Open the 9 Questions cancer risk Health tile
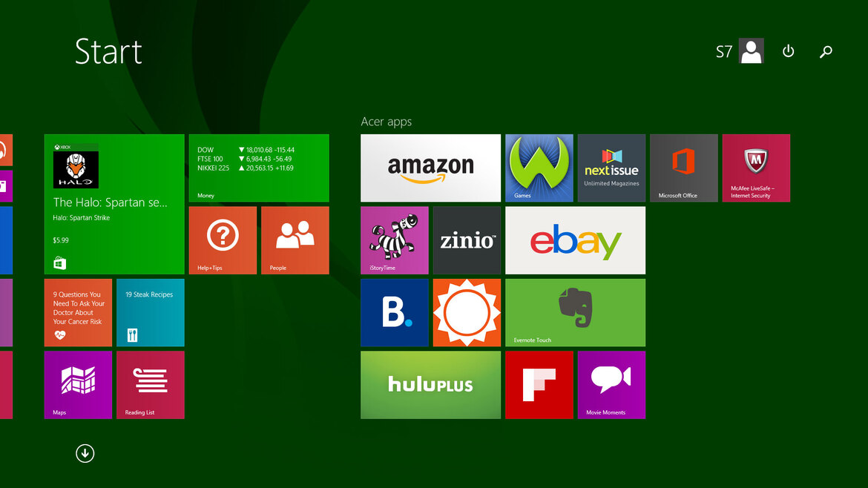Screen dimensions: 868x488 pyautogui.click(x=78, y=313)
